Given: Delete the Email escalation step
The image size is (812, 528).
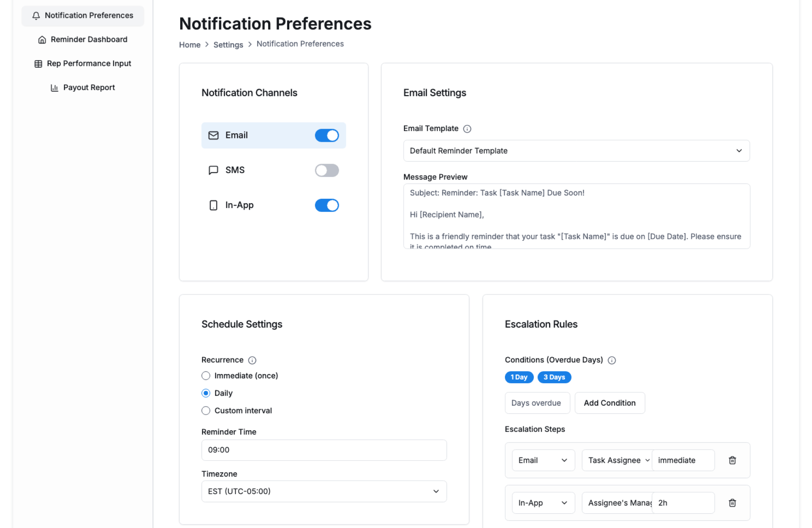Looking at the screenshot, I should [x=732, y=460].
